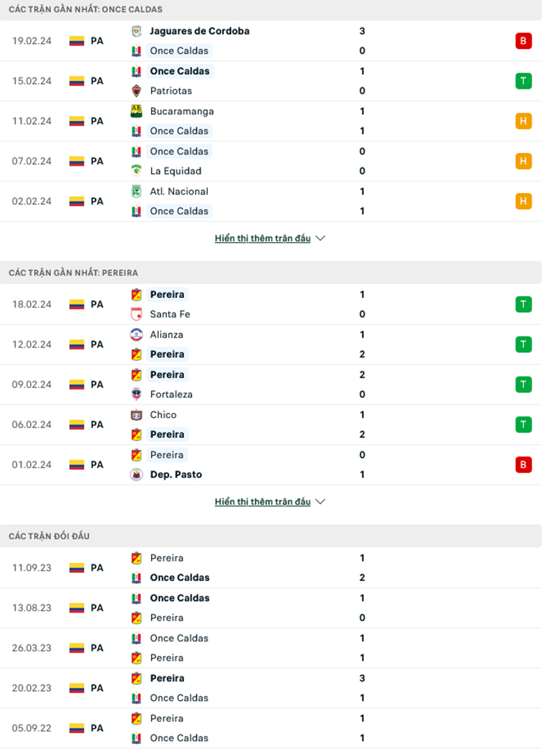The image size is (545, 756).
Task: Click the PA league label next to 19.02.24
Action: (98, 41)
